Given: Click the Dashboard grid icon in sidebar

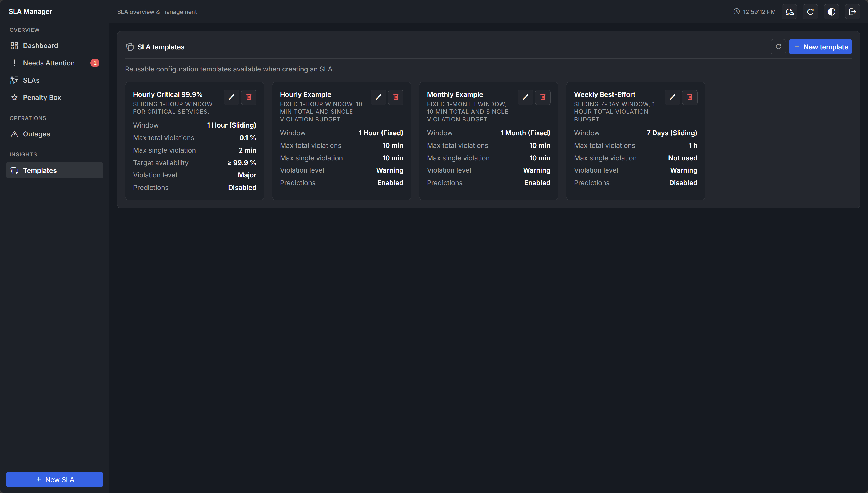Looking at the screenshot, I should point(14,46).
